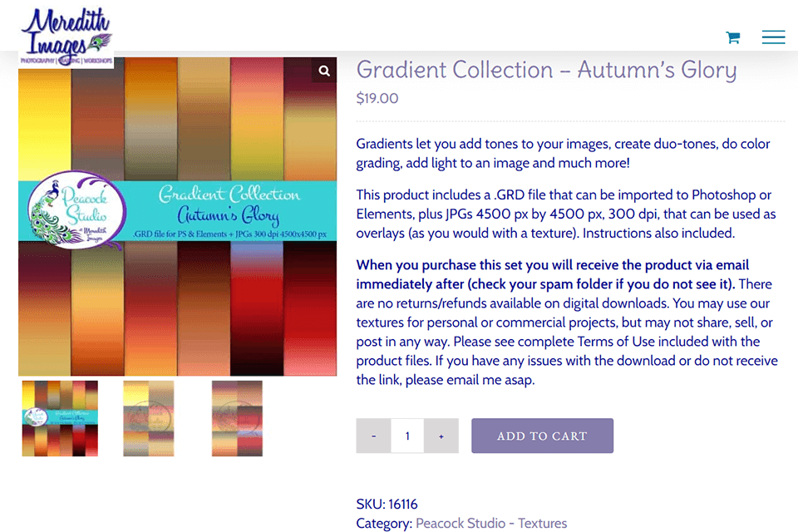
Task: Select the first gradient collection thumbnail
Action: click(60, 418)
